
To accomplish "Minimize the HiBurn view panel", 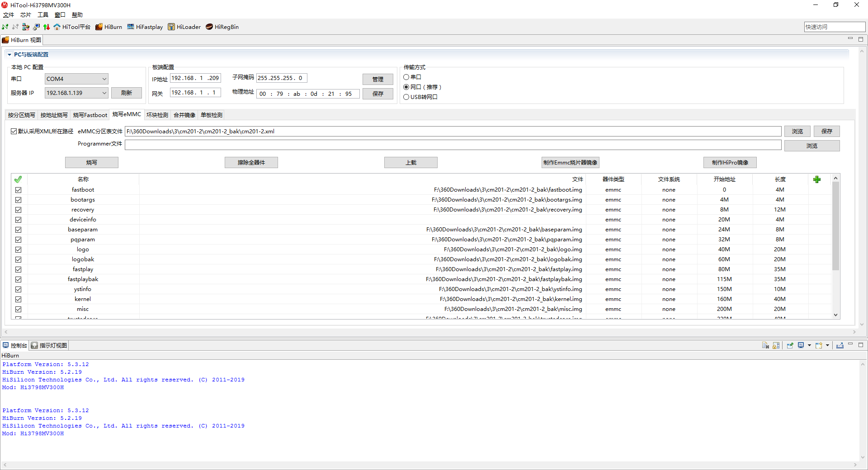I will click(x=850, y=39).
